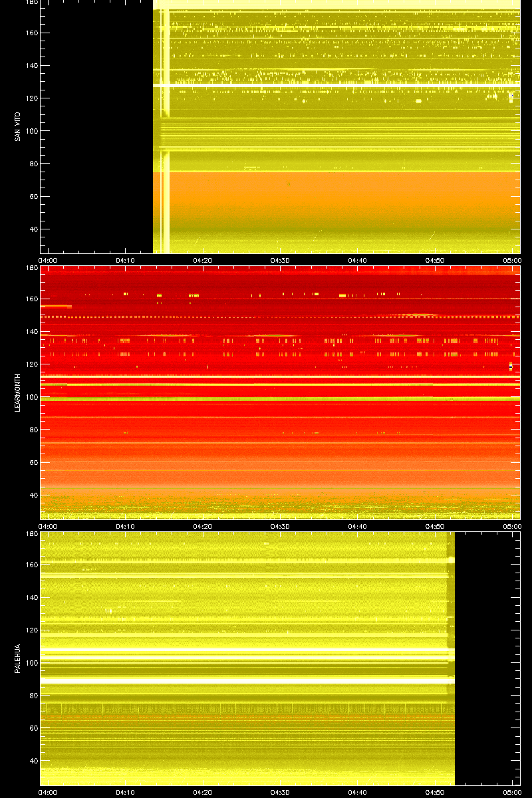
Task: Click the 140 frequency tick on San Vito axis
Action: (x=31, y=65)
